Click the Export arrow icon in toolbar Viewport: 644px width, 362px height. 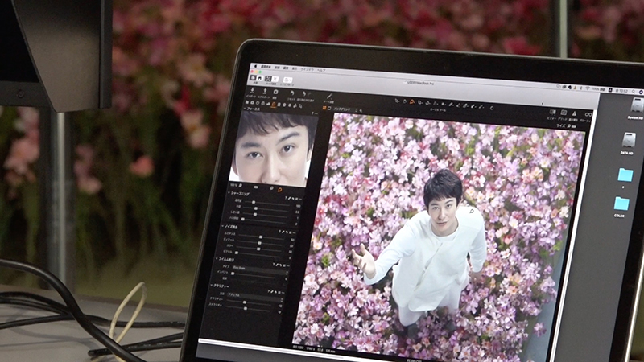(x=265, y=91)
